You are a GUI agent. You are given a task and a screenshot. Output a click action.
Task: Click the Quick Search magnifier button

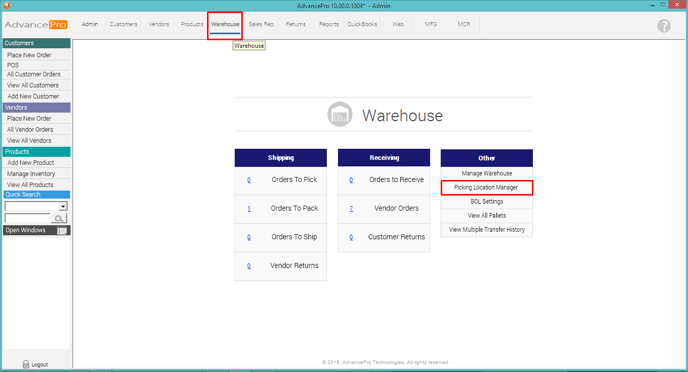[59, 218]
